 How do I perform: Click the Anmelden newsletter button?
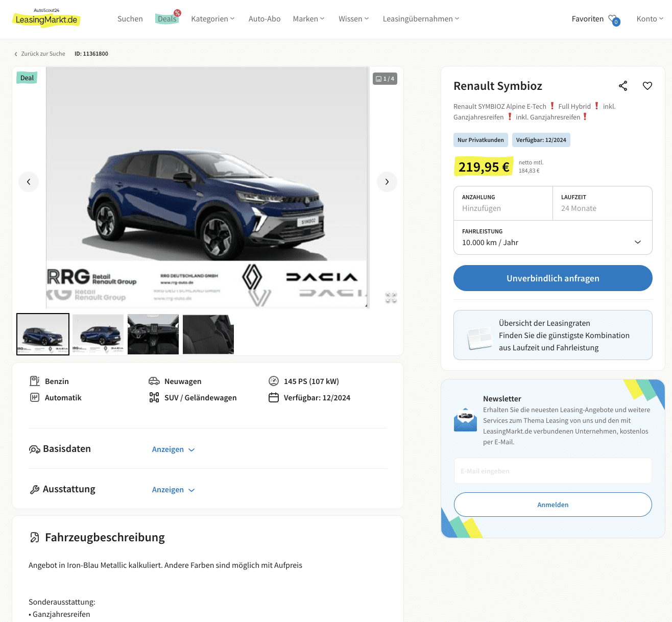tap(553, 505)
